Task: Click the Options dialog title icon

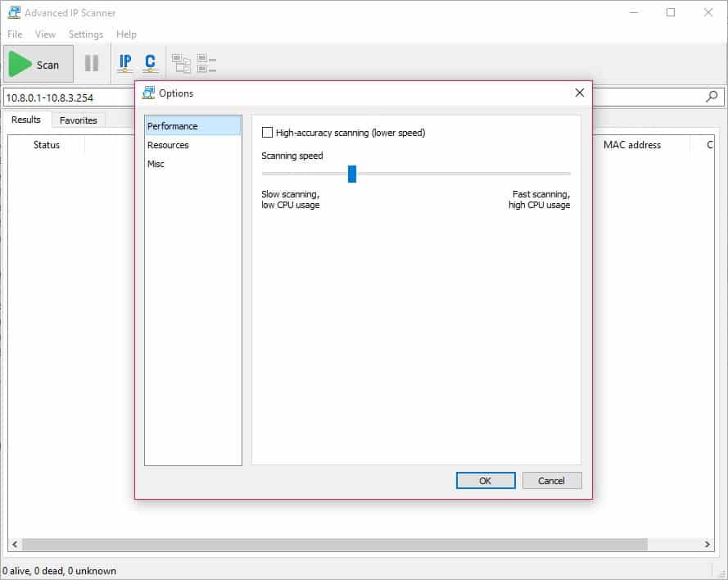Action: (x=148, y=93)
